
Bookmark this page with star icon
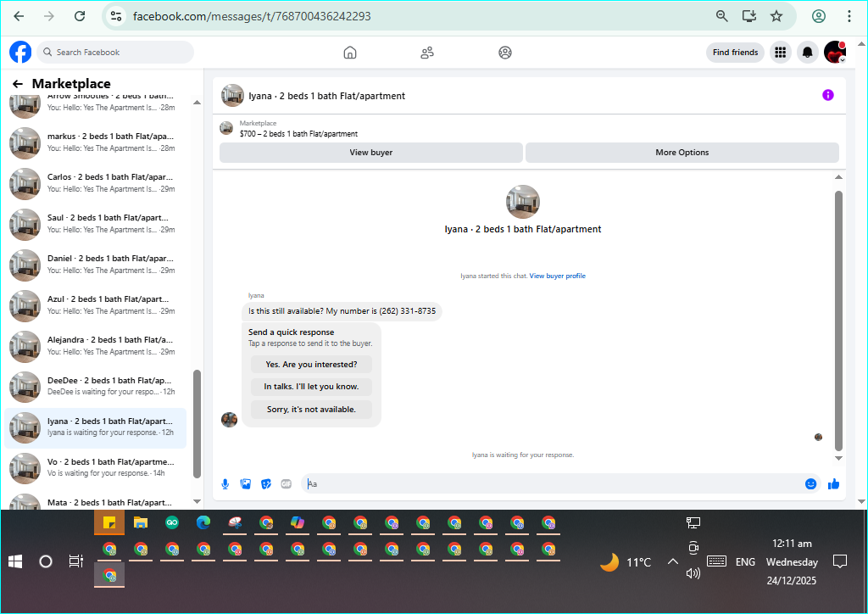tap(776, 16)
